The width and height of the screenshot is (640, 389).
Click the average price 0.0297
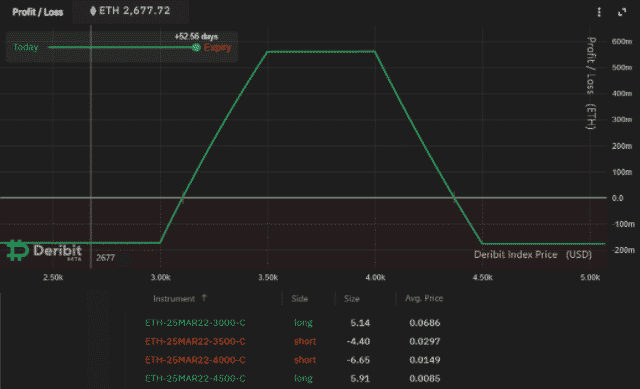[x=424, y=342]
